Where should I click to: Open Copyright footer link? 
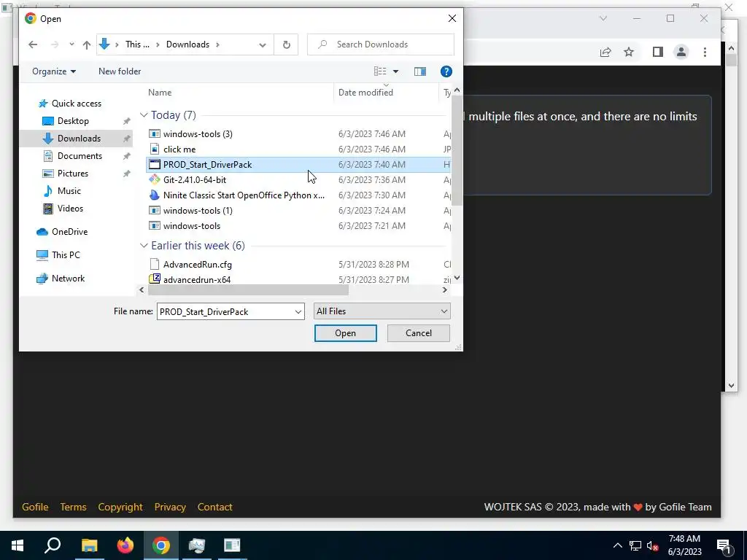tap(120, 507)
